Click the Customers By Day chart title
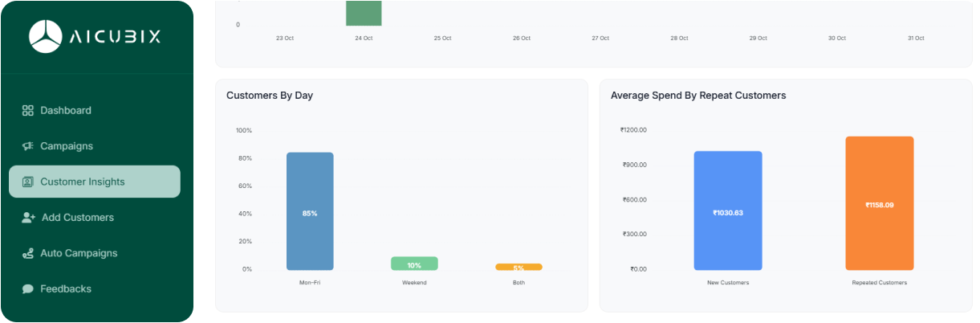 pos(270,96)
